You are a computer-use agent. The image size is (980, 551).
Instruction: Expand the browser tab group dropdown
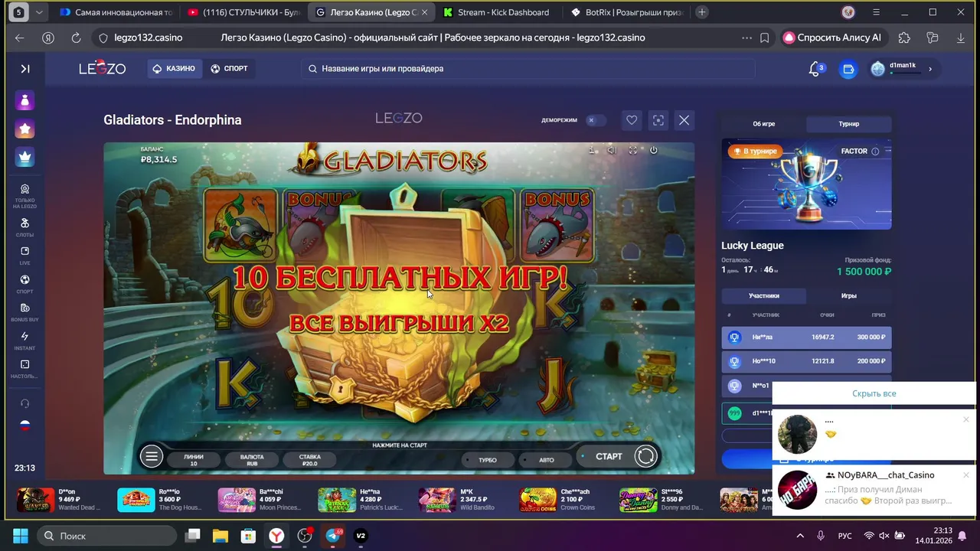(39, 12)
